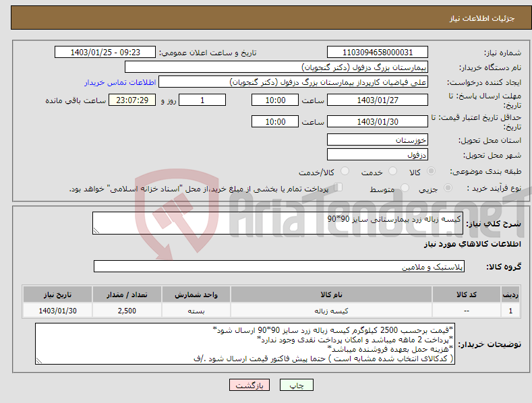Image resolution: width=532 pixels, height=403 pixels.
Task: Click the تعداد / مقدار column header
Action: pos(127,294)
